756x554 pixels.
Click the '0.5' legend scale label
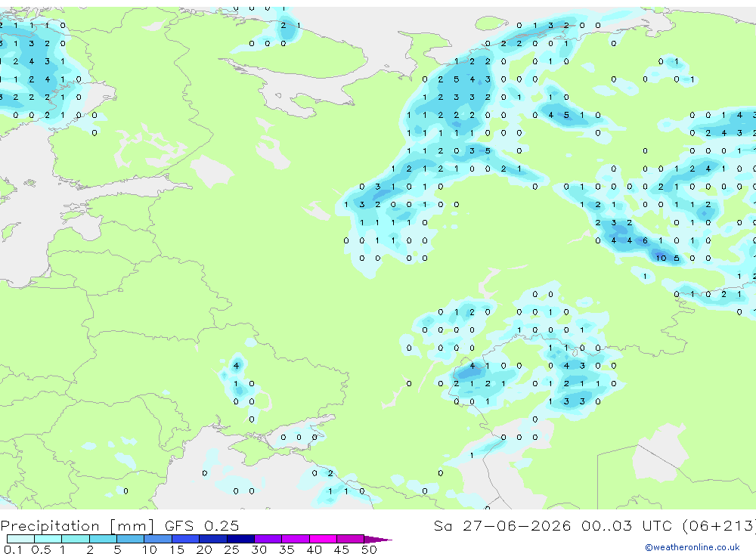[41, 549]
